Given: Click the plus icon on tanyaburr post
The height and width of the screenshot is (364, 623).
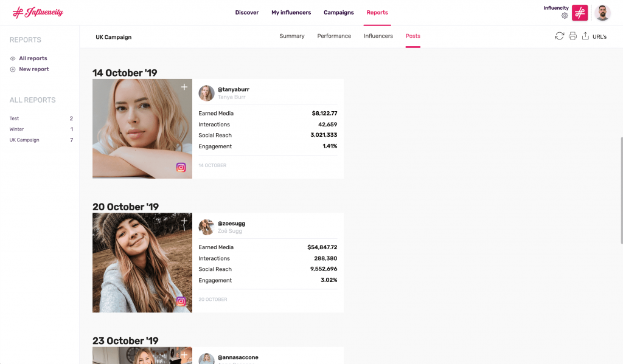Looking at the screenshot, I should [x=184, y=87].
